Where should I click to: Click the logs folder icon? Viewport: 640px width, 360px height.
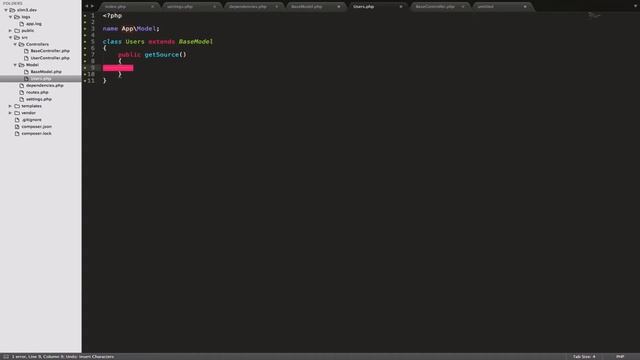pyautogui.click(x=17, y=17)
